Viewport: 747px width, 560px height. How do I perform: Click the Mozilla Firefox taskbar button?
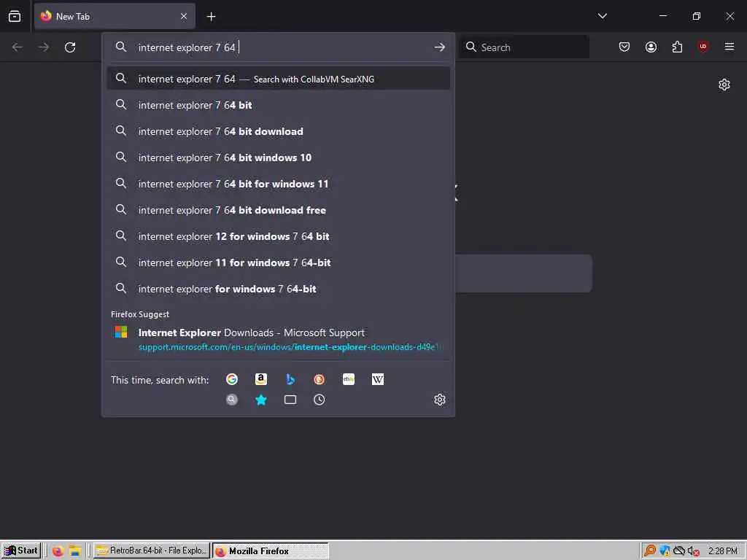tap(270, 551)
